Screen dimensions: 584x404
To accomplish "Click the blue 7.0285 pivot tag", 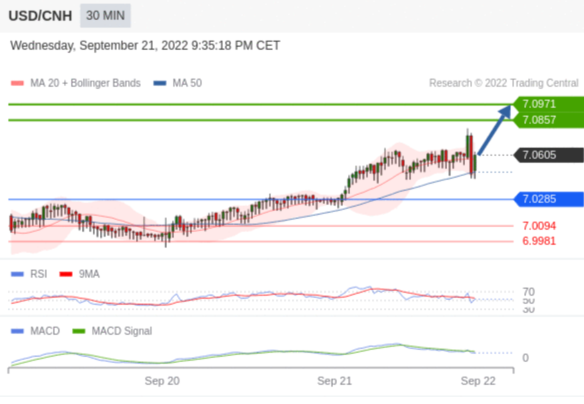I will tap(548, 199).
